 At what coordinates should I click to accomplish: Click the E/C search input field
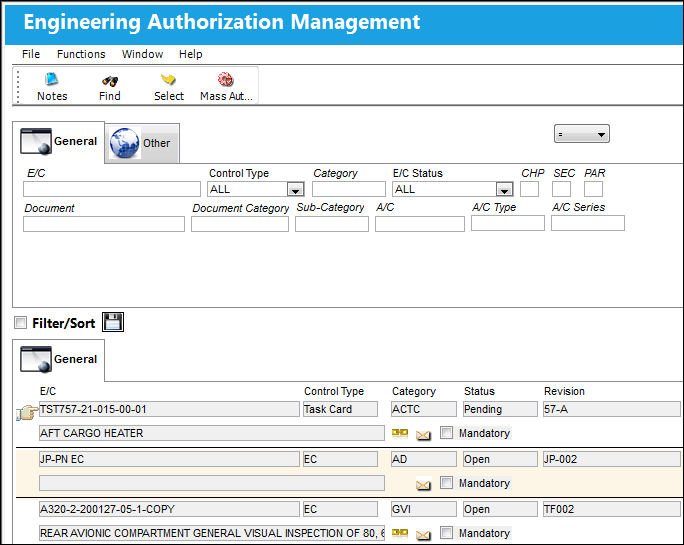[112, 189]
